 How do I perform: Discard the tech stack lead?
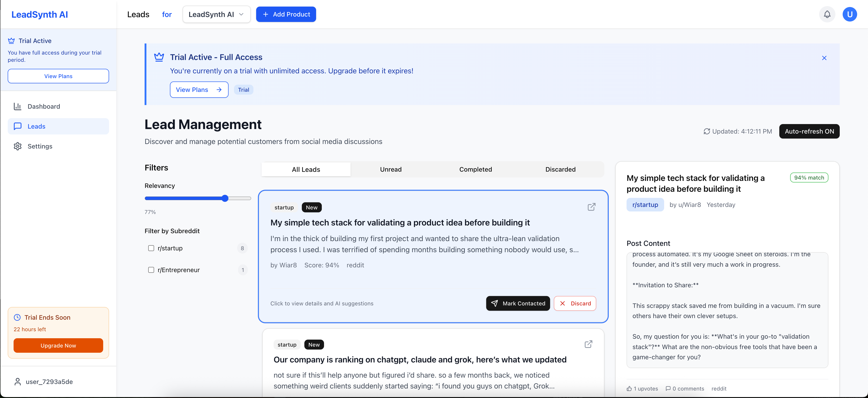click(x=575, y=303)
